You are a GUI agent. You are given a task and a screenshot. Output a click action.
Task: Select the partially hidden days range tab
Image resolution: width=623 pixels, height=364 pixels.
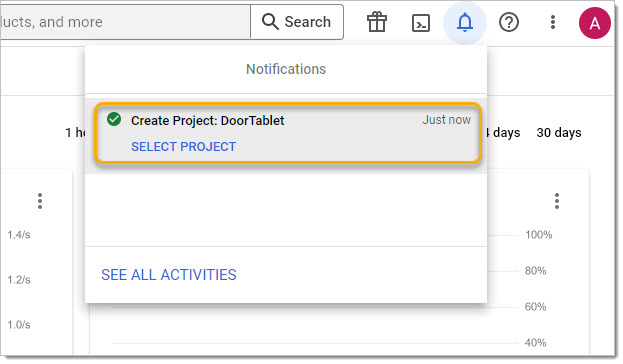[503, 133]
